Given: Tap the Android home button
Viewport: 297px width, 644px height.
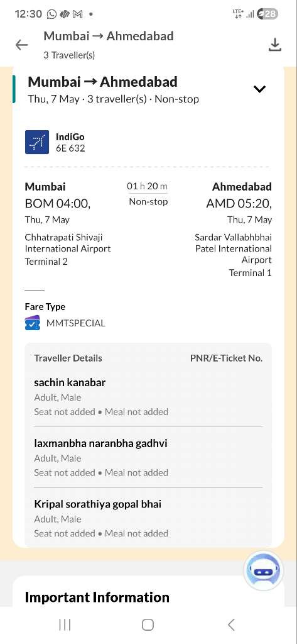Looking at the screenshot, I should coord(148,625).
